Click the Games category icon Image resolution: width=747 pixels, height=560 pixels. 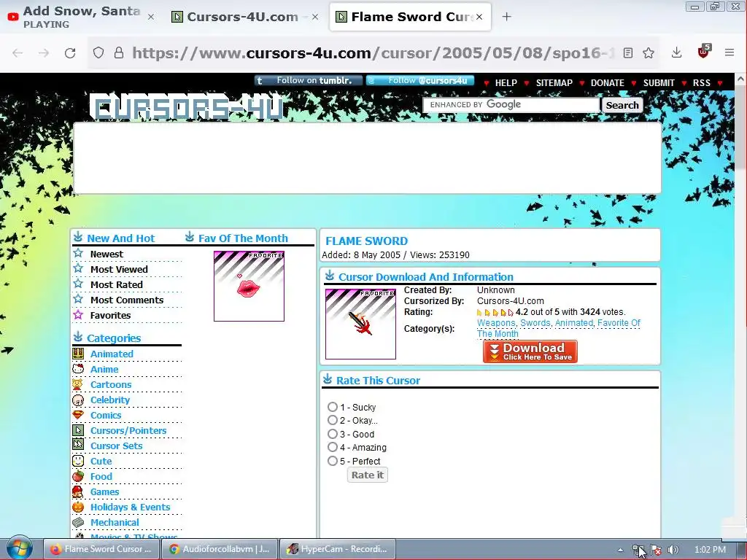pos(78,491)
